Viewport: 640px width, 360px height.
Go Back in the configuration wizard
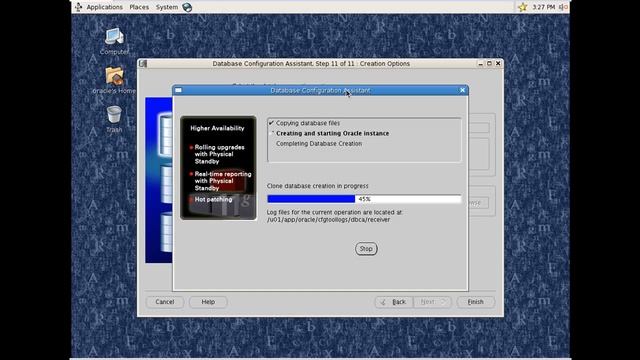coord(394,302)
